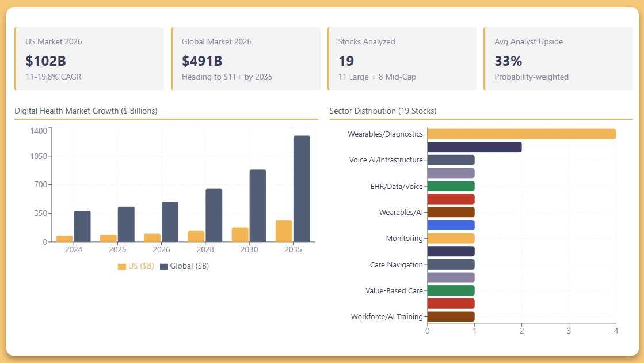Click the 2024 US bar in growth chart

[x=64, y=239]
